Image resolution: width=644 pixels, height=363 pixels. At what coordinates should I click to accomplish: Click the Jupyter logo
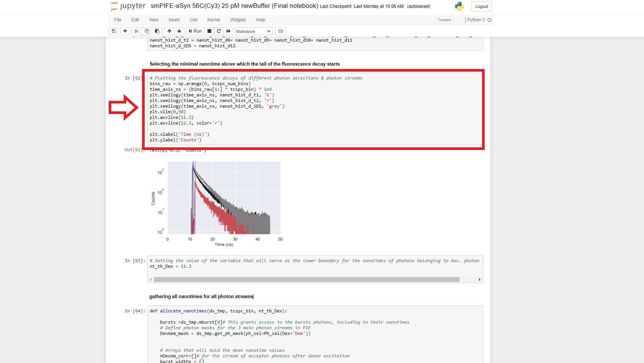128,6
